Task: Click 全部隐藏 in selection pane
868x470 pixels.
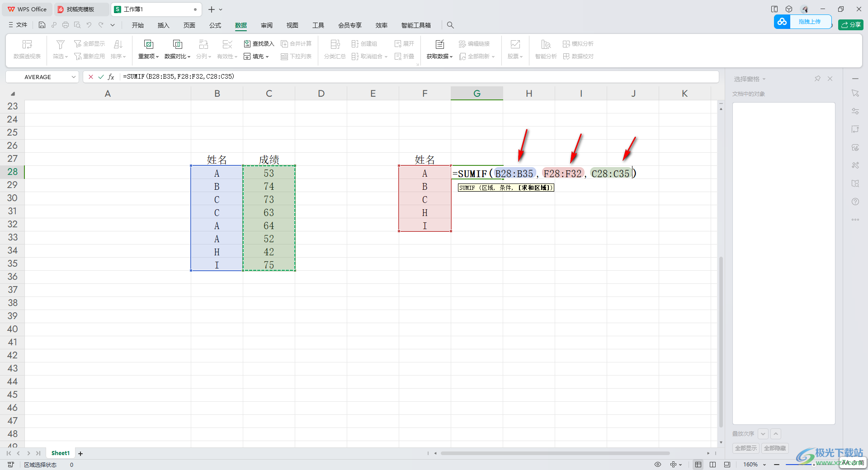Action: tap(775, 448)
